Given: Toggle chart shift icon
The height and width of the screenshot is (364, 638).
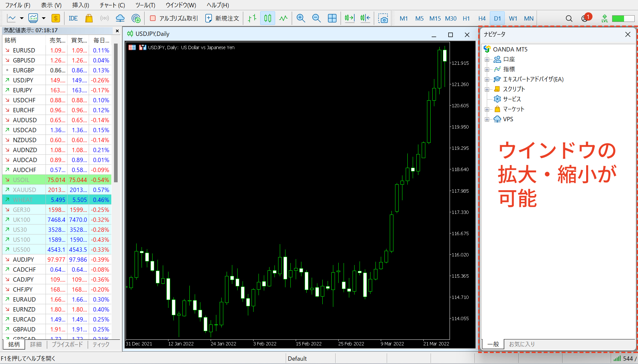Looking at the screenshot, I should tap(365, 18).
